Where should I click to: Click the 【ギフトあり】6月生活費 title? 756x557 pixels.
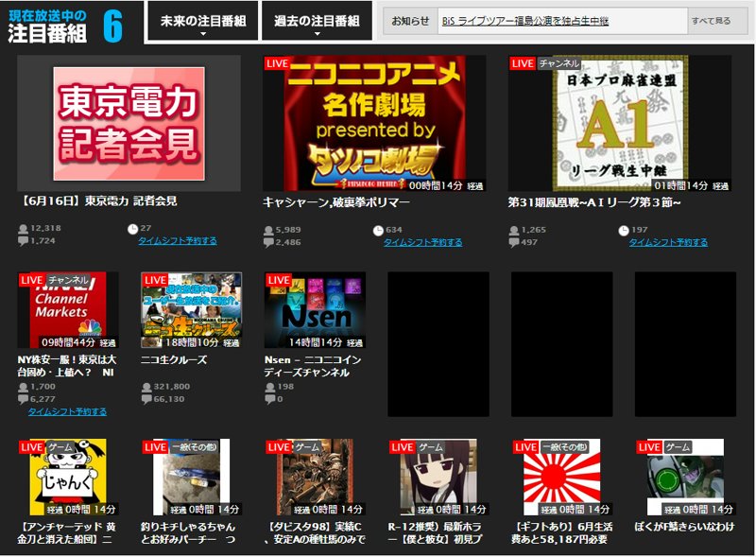pyautogui.click(x=561, y=532)
